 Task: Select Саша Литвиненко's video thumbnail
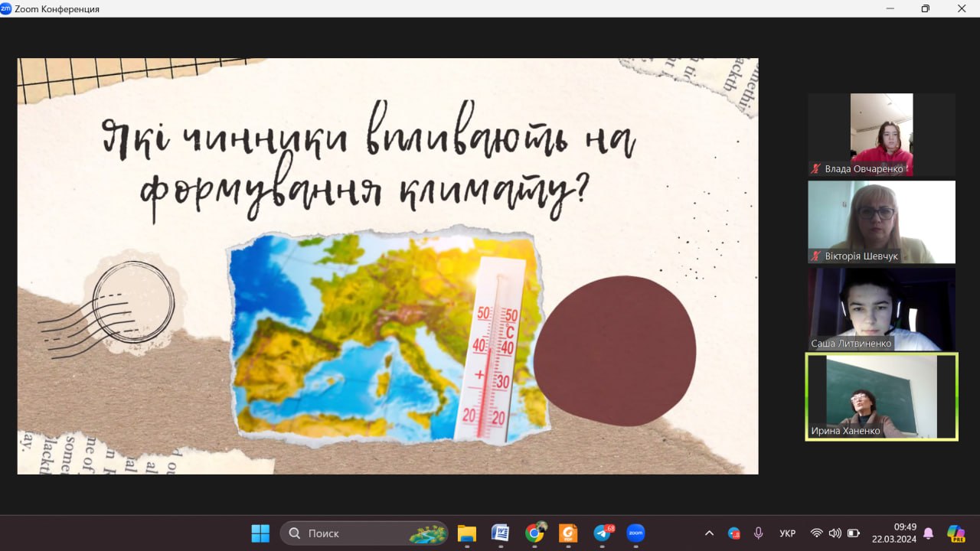pyautogui.click(x=881, y=309)
